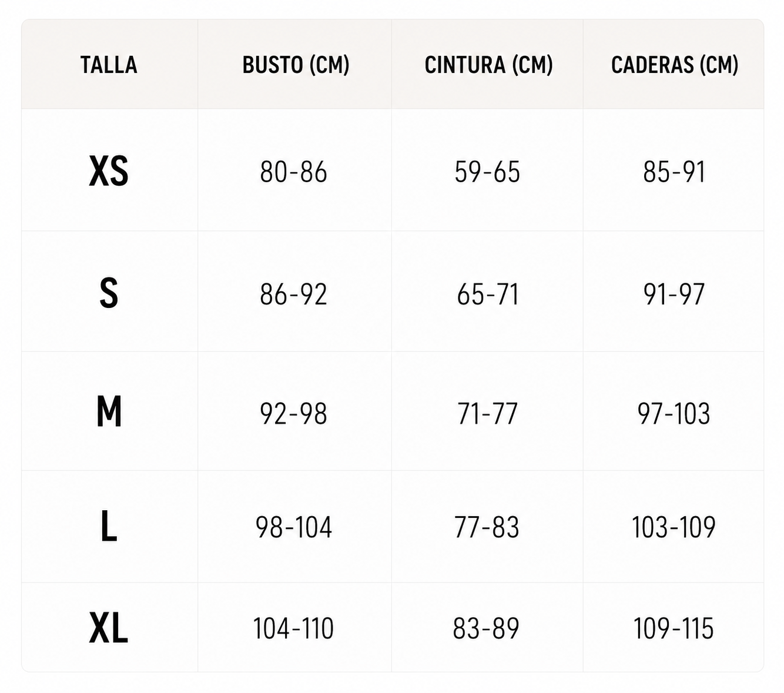Click the 104-110 bust cell
The width and height of the screenshot is (784, 693).
(293, 628)
